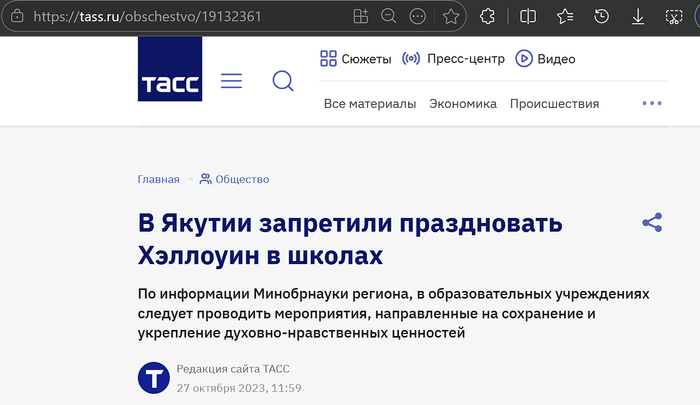
Task: Open the browser history clock icon
Action: coord(601,17)
